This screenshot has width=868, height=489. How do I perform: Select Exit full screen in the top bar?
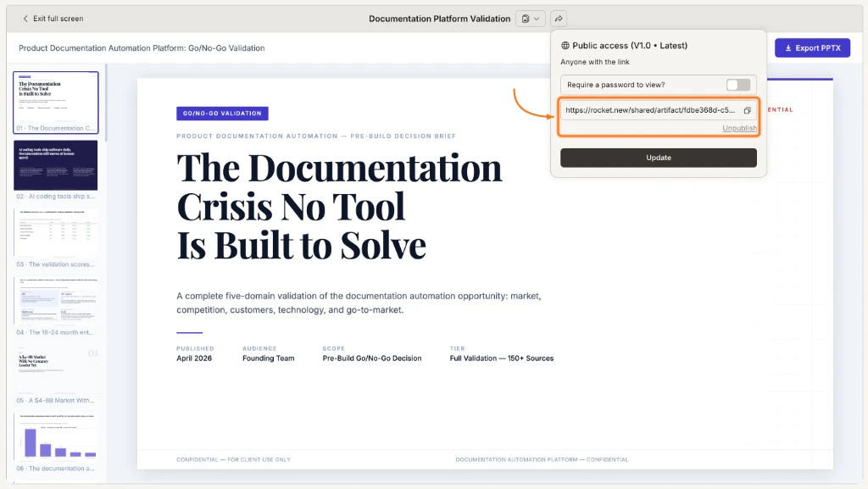[51, 18]
